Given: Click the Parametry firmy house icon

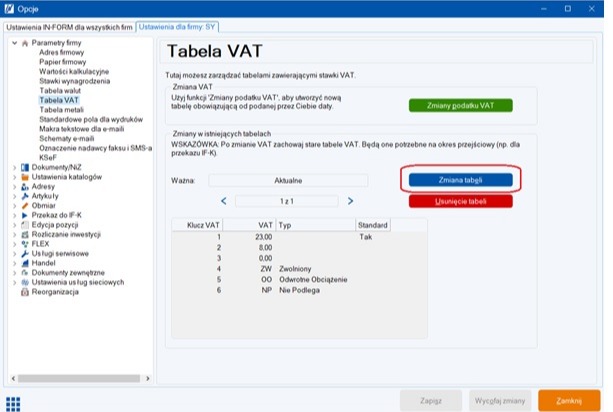Looking at the screenshot, I should (x=25, y=43).
